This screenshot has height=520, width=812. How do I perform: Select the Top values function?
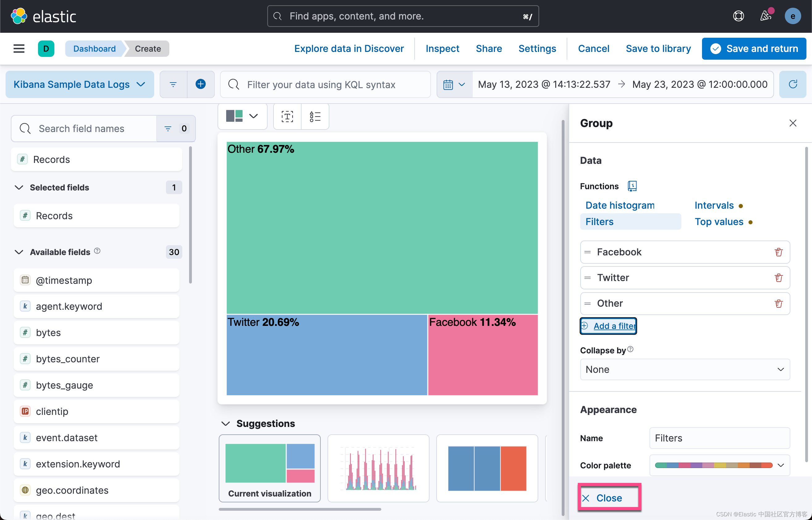(719, 221)
